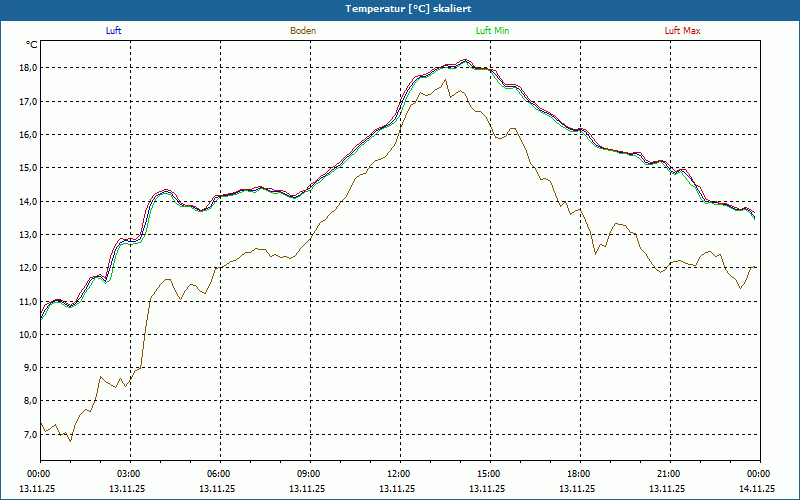Click the 03:00 time axis label
The height and width of the screenshot is (500, 800).
129,474
